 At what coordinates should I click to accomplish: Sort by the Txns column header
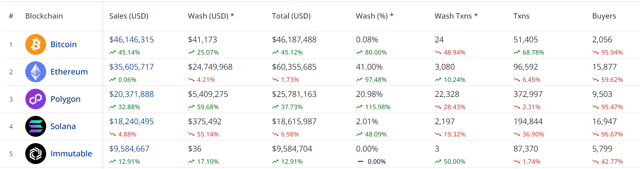pos(521,16)
